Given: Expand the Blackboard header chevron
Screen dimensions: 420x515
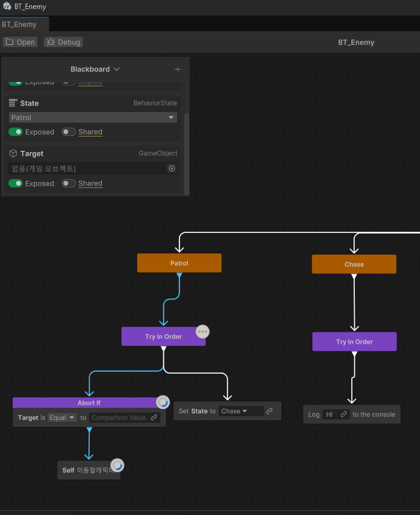Looking at the screenshot, I should point(117,69).
